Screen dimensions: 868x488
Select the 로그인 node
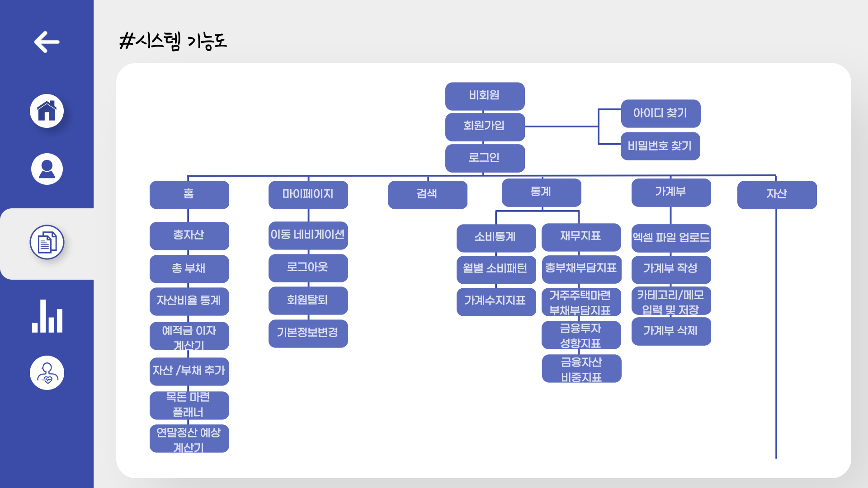[x=485, y=158]
